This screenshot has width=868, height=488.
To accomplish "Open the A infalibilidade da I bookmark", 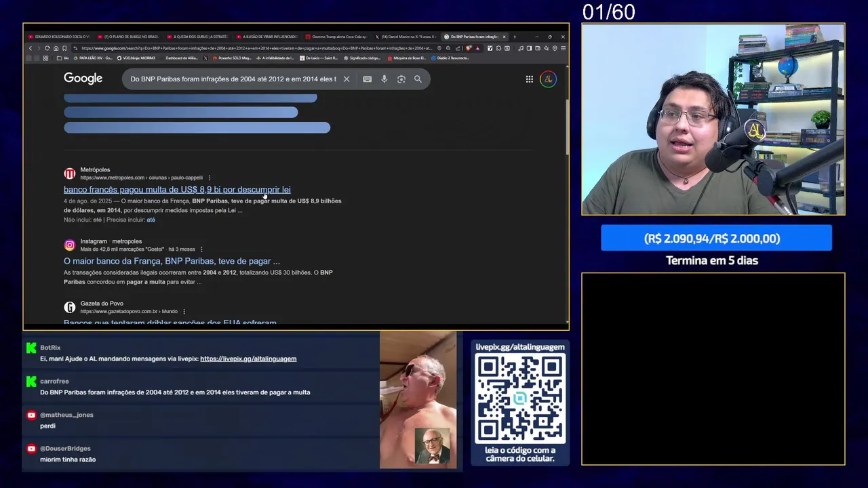I will [x=275, y=58].
